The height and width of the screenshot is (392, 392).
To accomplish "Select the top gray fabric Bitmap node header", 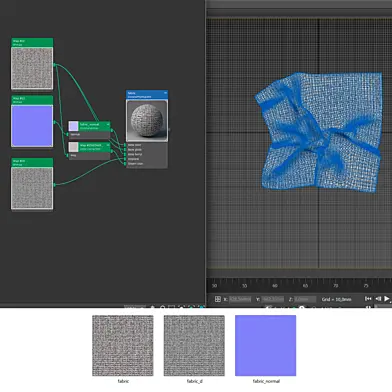I will (x=32, y=42).
